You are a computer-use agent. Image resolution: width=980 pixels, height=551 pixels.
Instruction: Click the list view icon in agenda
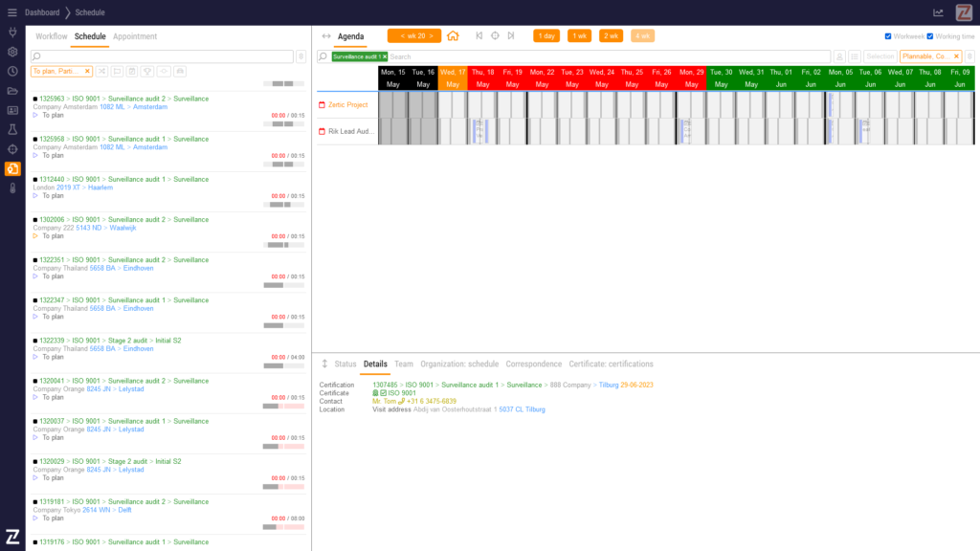pyautogui.click(x=855, y=56)
